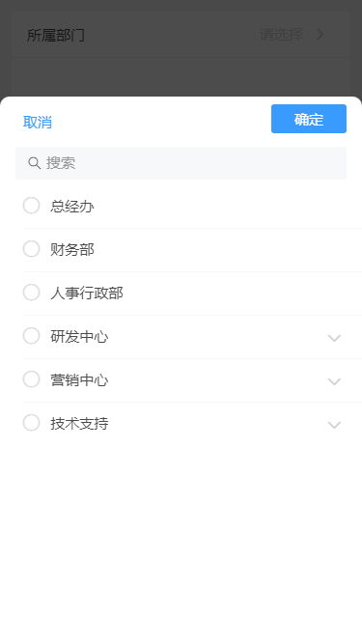Click the search magnifier icon

[x=34, y=163]
